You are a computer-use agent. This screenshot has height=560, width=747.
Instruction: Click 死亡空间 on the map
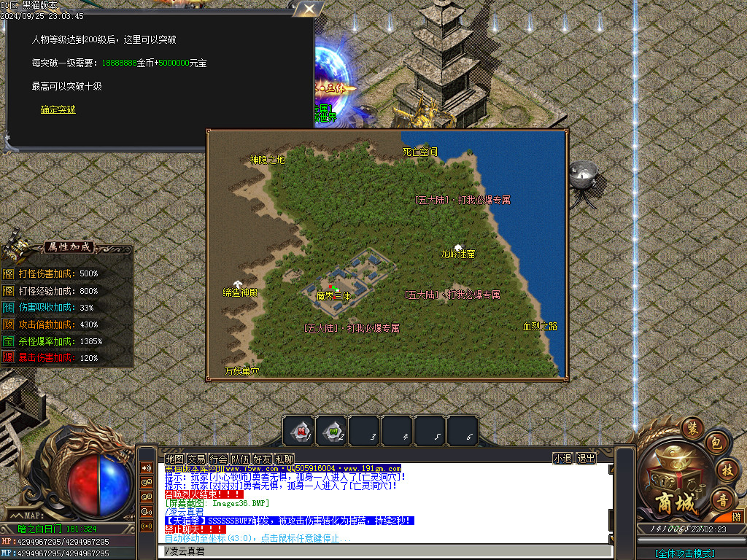[x=419, y=152]
